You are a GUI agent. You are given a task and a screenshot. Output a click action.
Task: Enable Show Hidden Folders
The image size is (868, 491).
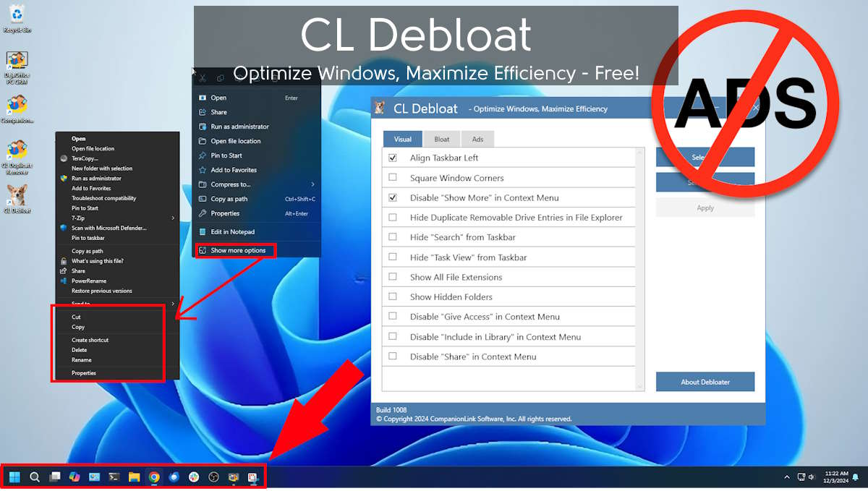pos(393,296)
